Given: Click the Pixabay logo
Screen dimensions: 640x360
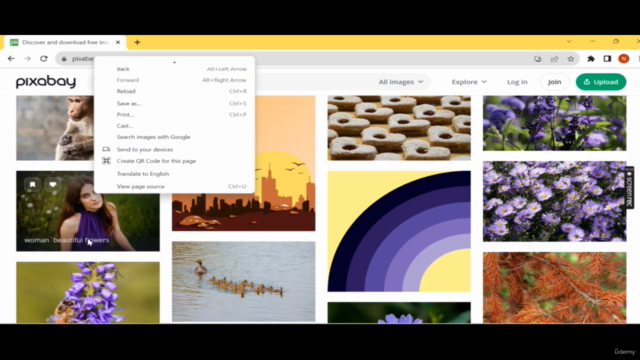Looking at the screenshot, I should pos(46,82).
